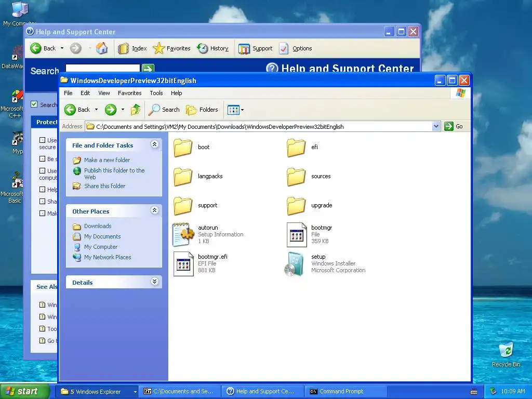The image size is (532, 399).
Task: Go back using Explorer's Back arrow
Action: (x=77, y=110)
